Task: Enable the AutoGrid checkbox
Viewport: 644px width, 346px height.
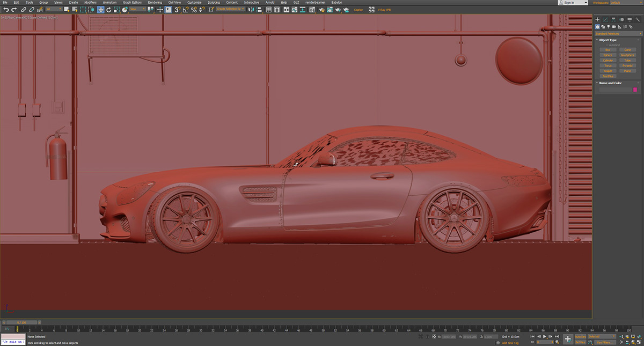Action: click(608, 45)
